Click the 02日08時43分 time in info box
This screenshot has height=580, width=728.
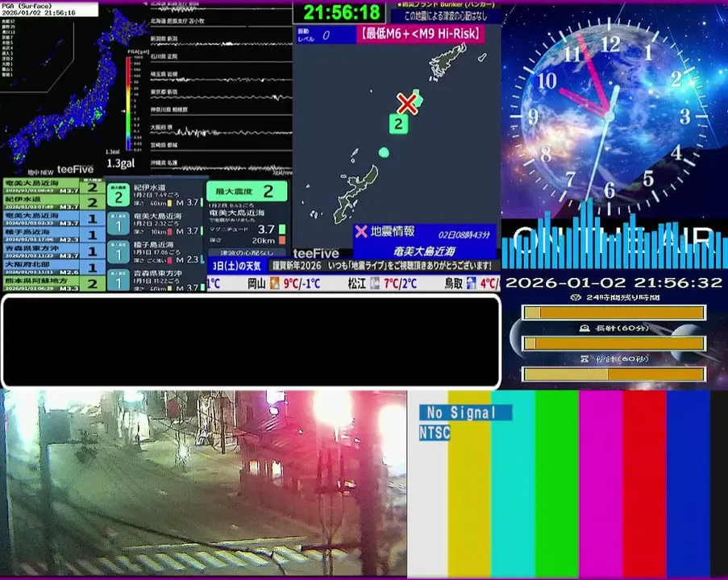coord(464,234)
